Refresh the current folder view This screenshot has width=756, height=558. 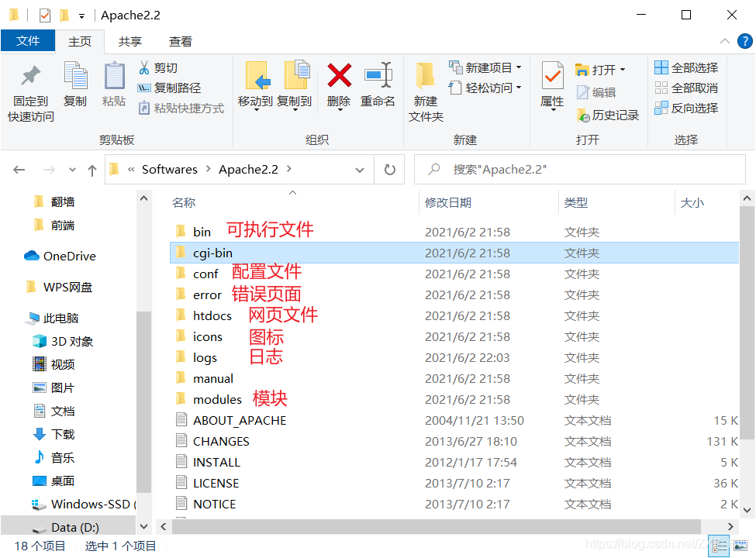(x=389, y=170)
